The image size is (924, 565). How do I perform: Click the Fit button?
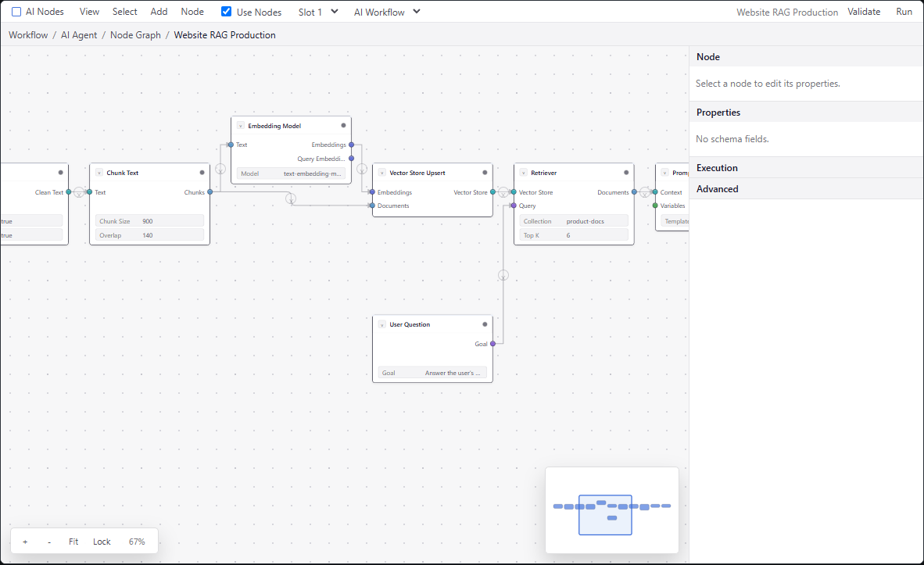pyautogui.click(x=73, y=542)
